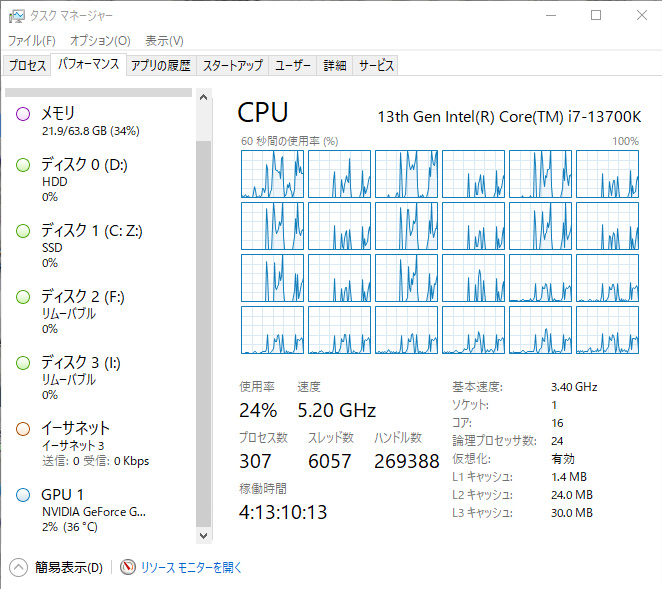This screenshot has height=589, width=662.
Task: Open the ファイル(F) menu
Action: pyautogui.click(x=32, y=41)
